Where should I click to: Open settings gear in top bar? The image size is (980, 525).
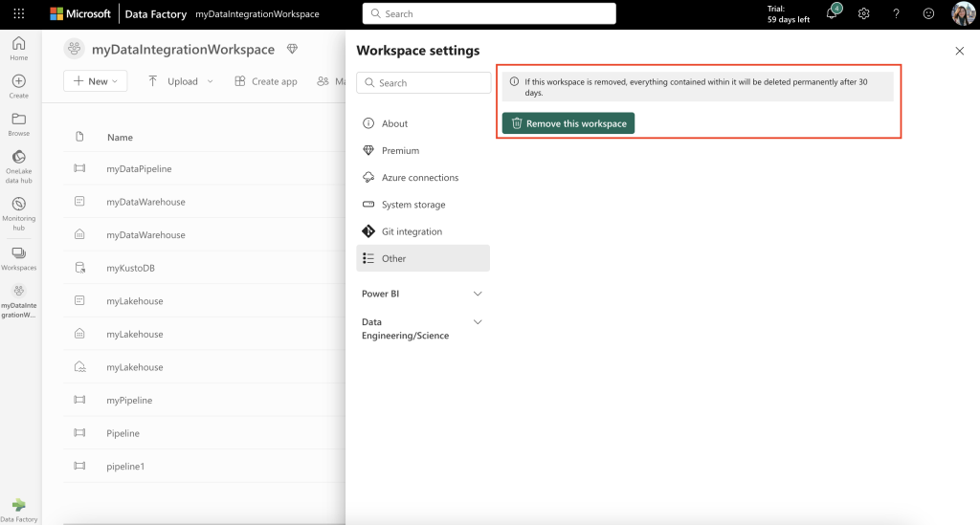[864, 13]
